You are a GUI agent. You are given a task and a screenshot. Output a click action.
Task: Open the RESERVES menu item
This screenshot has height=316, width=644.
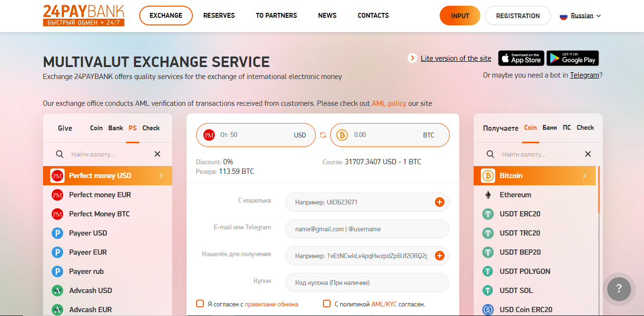coord(219,15)
